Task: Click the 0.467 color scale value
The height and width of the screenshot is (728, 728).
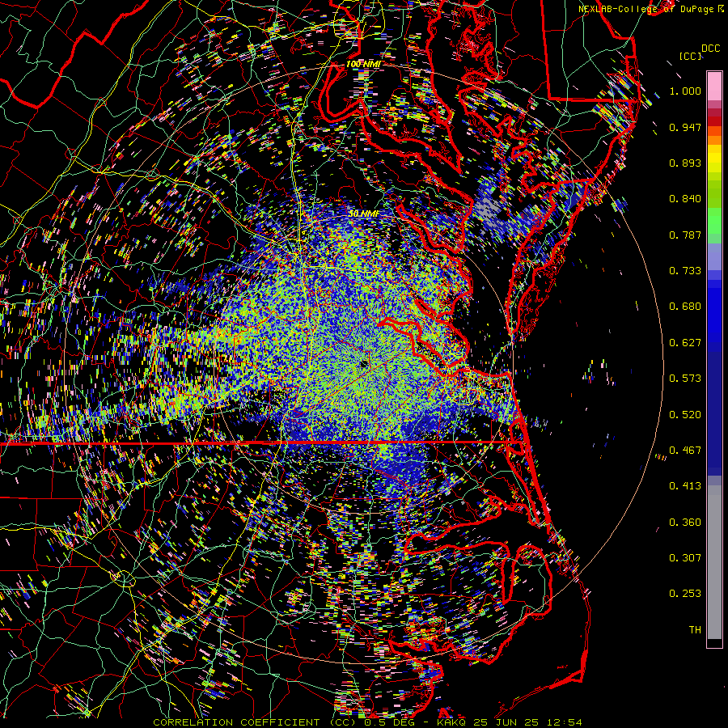Action: click(685, 451)
